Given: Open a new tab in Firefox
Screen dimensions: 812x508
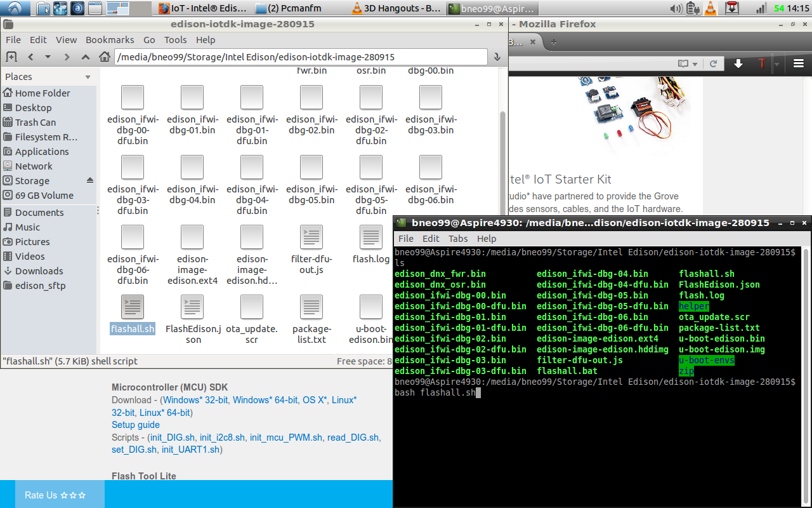Looking at the screenshot, I should tap(554, 43).
